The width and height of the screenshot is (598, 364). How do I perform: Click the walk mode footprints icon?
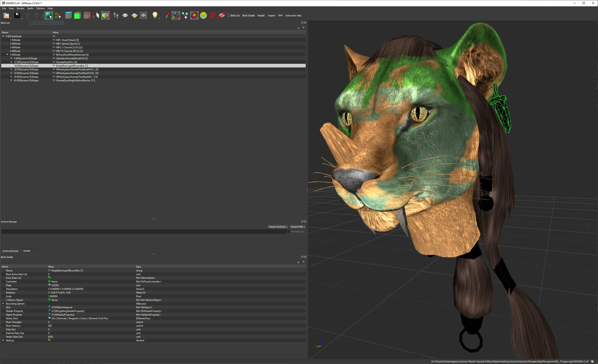click(x=116, y=15)
